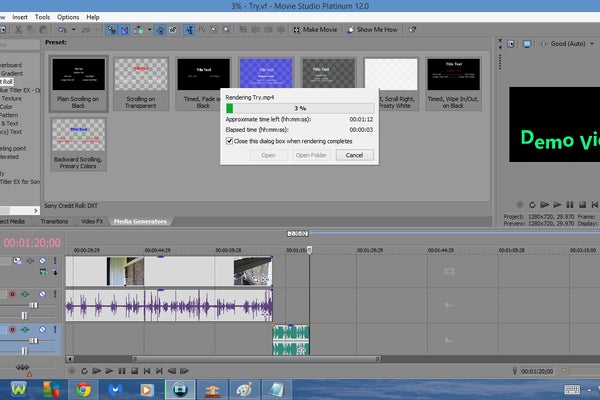Select Scrolling on Transparent preset
The width and height of the screenshot is (600, 400).
141,83
